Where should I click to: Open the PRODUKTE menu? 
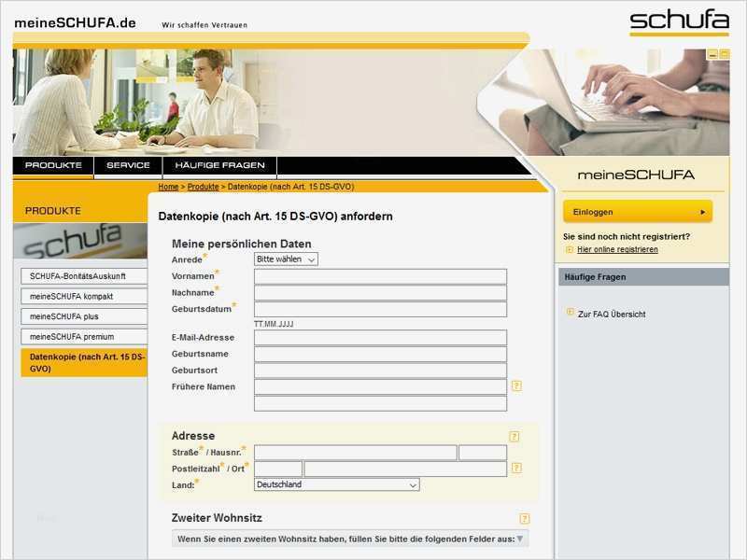[x=53, y=165]
